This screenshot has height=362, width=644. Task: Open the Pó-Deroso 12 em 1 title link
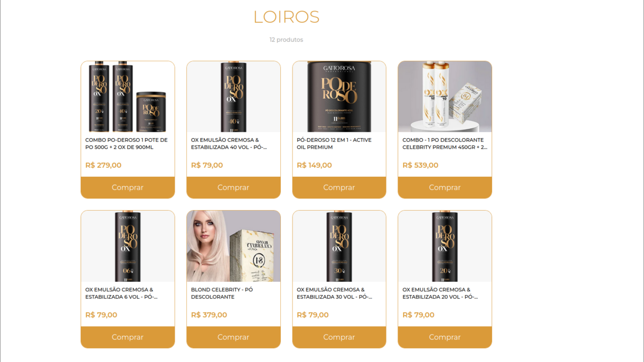click(334, 144)
